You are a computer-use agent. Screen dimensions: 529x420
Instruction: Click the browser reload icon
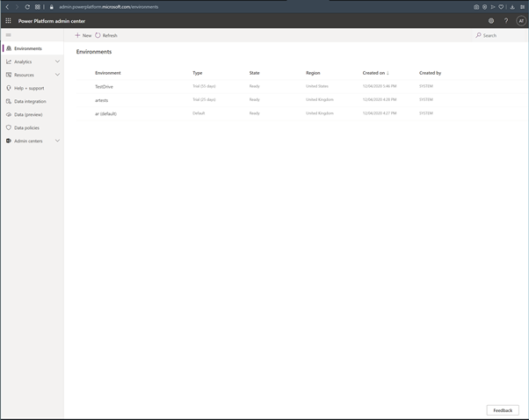point(27,7)
